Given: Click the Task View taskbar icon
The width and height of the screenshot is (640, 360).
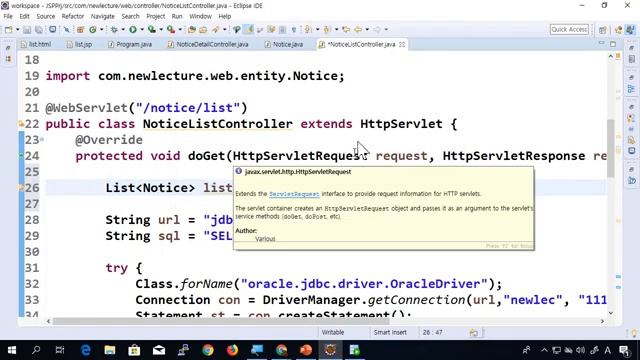Looking at the screenshot, I should pyautogui.click(x=60, y=350).
